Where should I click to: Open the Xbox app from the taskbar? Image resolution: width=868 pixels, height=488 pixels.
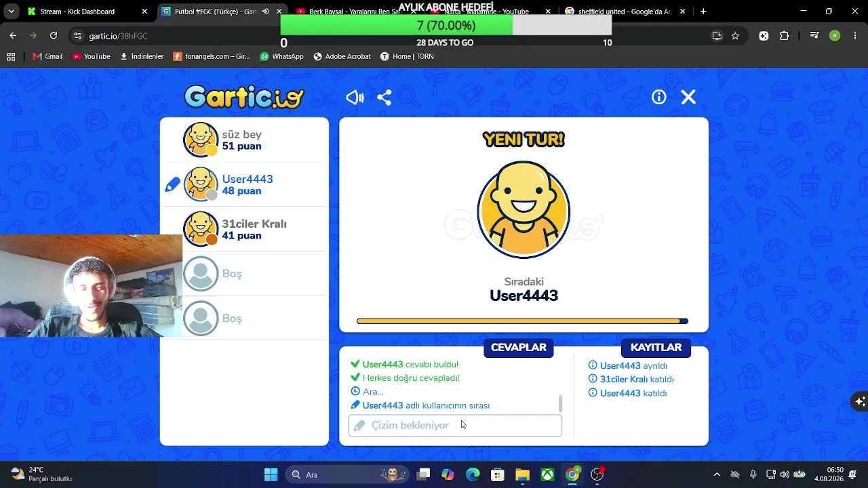click(547, 474)
